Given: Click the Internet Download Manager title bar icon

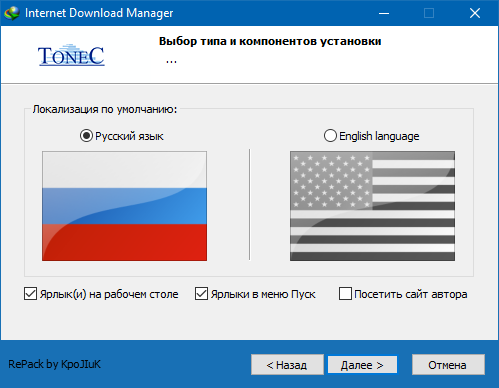Looking at the screenshot, I should [x=12, y=13].
